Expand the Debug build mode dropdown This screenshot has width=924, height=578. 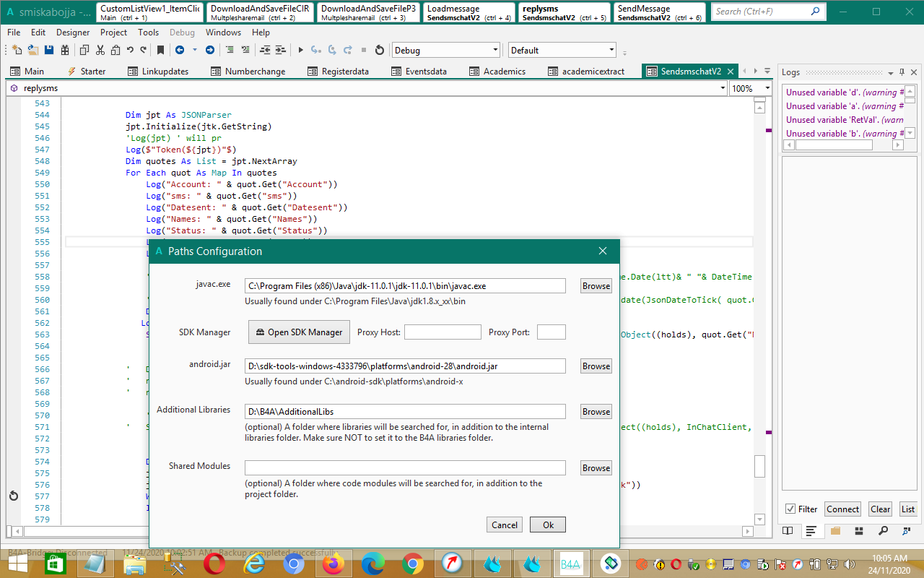[495, 50]
